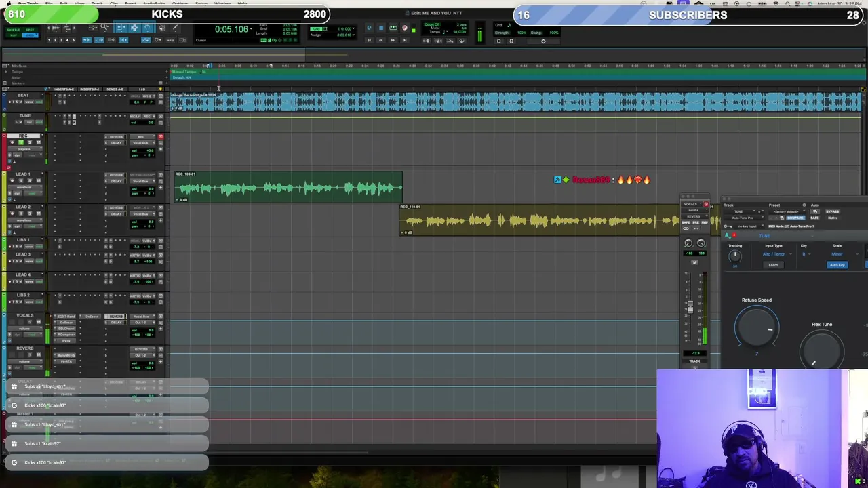This screenshot has height=488, width=868.
Task: Click the transport Record button
Action: click(x=405, y=28)
